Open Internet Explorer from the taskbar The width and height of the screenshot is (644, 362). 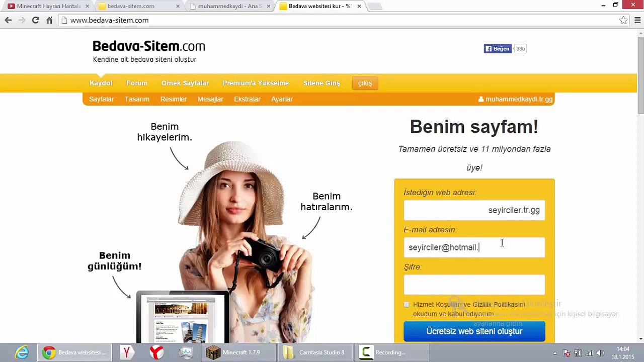tap(22, 352)
